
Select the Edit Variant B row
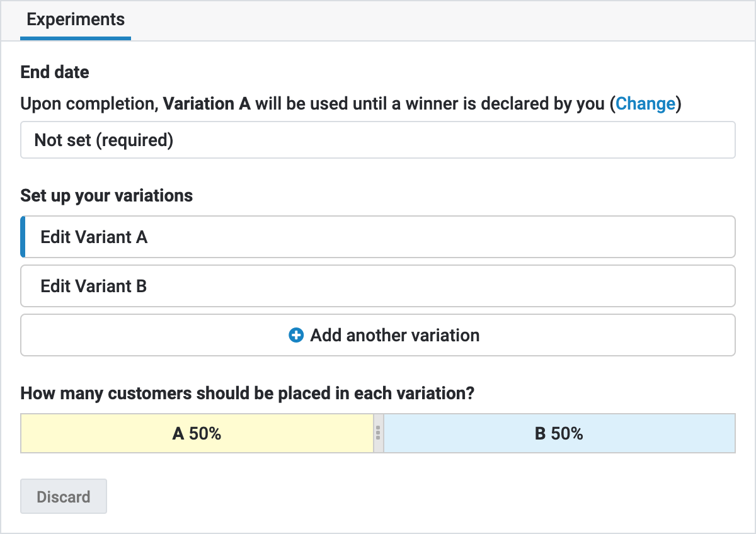point(378,286)
